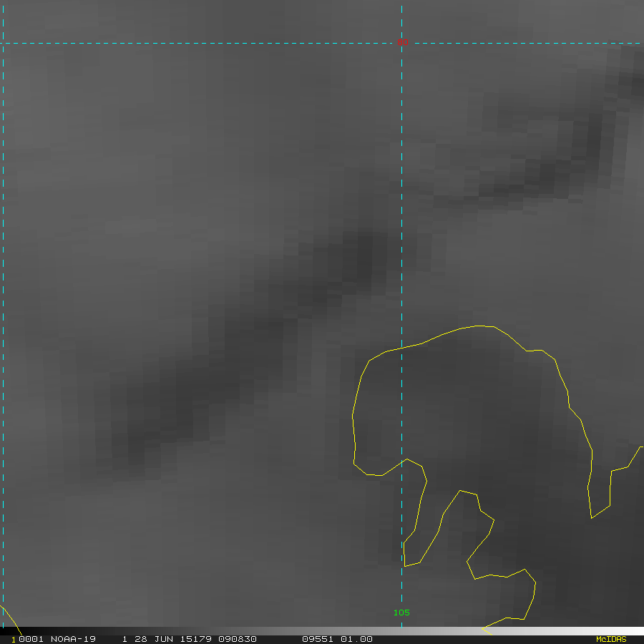Select the NOAA-19 satellite name text

[x=73, y=639]
